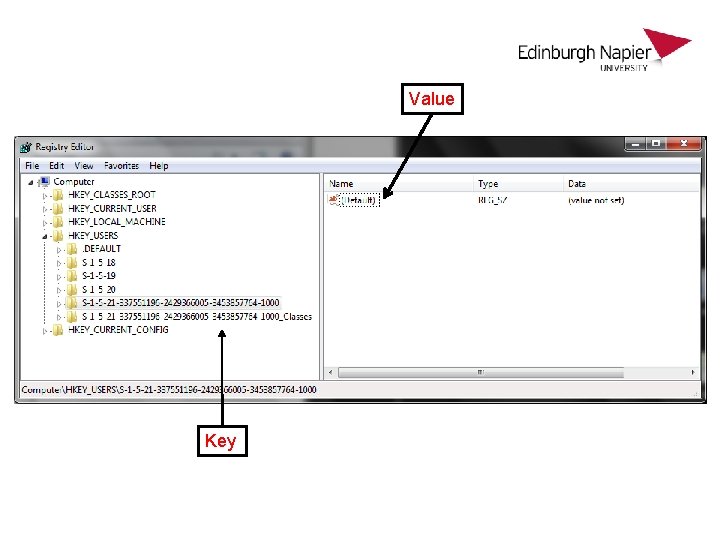Close the Registry Editor window
Screen dimensions: 720x540
[684, 144]
